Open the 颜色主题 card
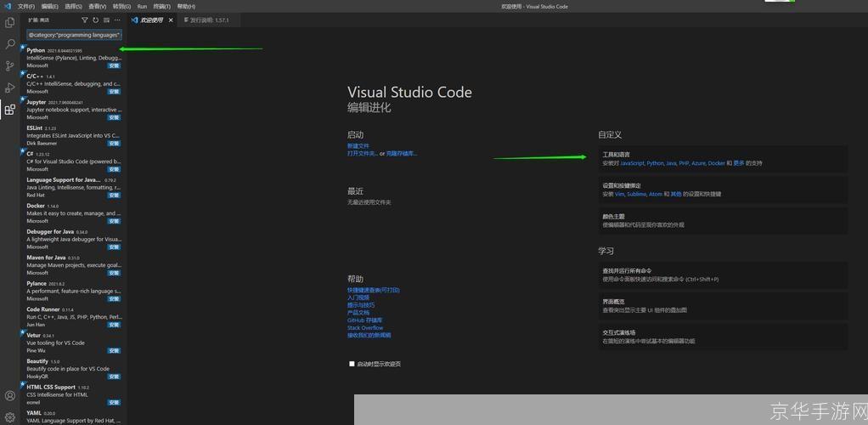The image size is (868, 425). click(723, 220)
